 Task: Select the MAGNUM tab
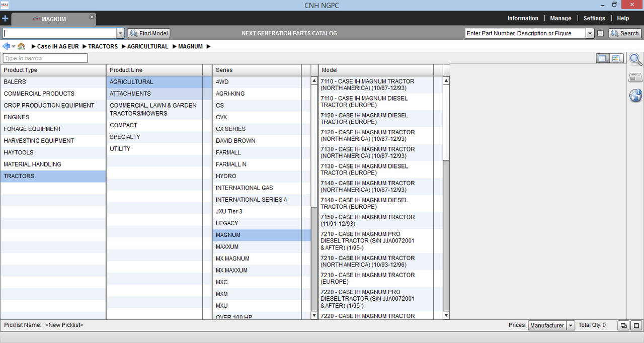coord(53,19)
